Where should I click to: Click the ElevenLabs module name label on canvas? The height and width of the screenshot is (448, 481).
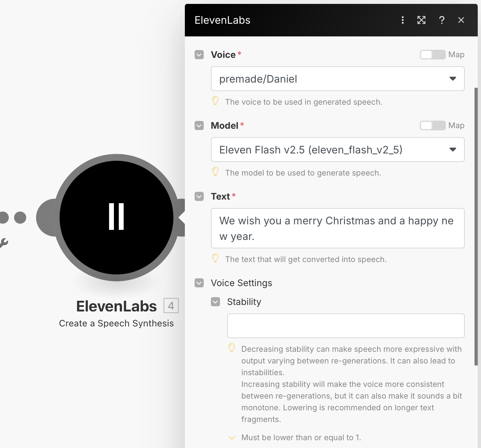pyautogui.click(x=116, y=306)
